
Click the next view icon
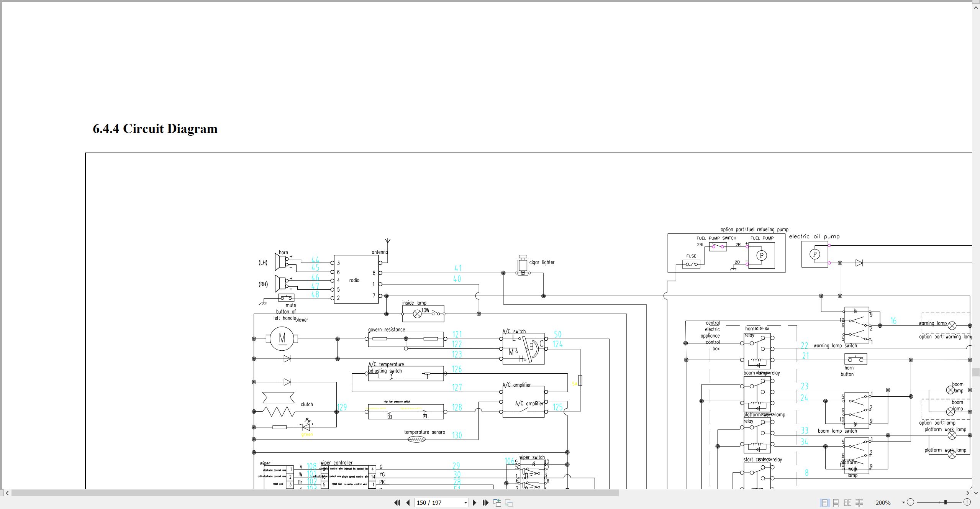tap(509, 502)
